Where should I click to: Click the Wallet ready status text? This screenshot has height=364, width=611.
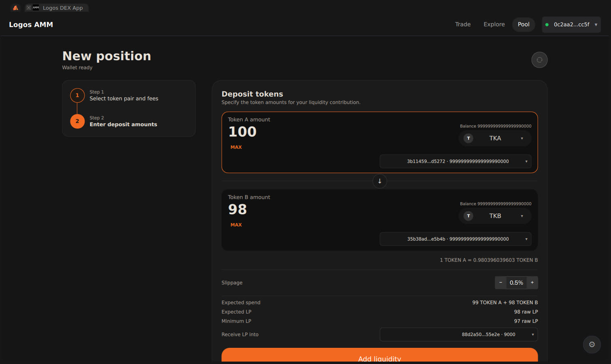click(77, 68)
